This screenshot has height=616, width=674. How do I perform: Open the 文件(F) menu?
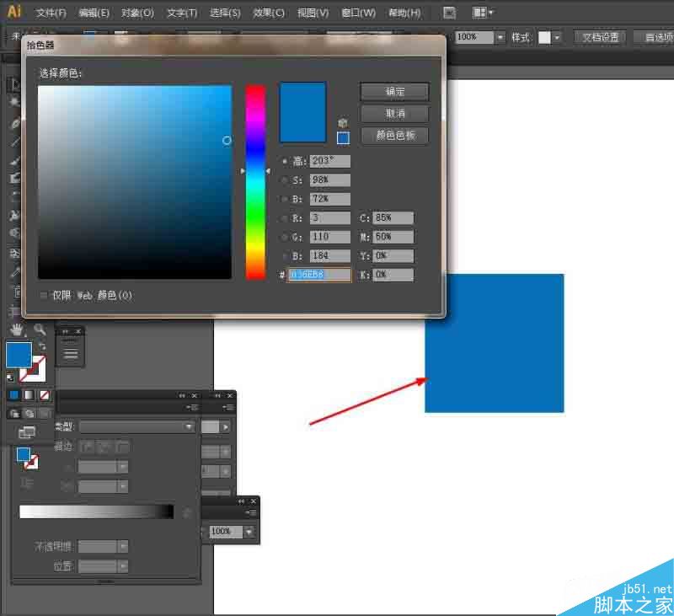pos(51,13)
